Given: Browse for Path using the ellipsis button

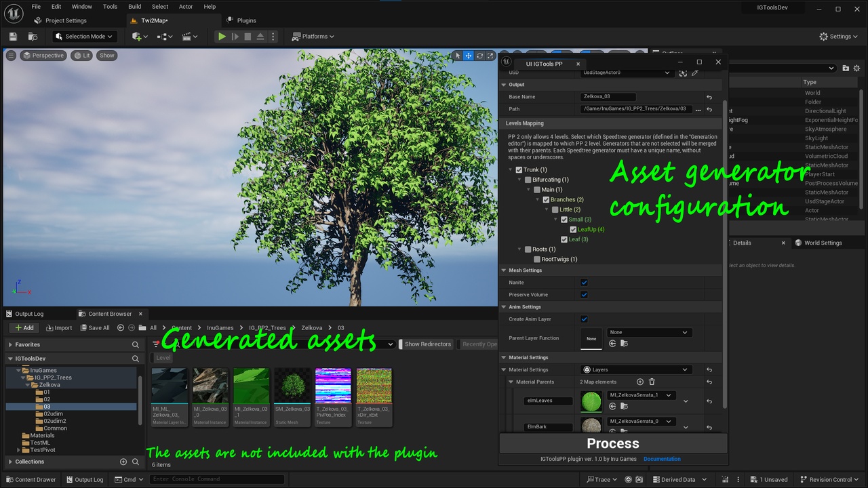Looking at the screenshot, I should [698, 109].
